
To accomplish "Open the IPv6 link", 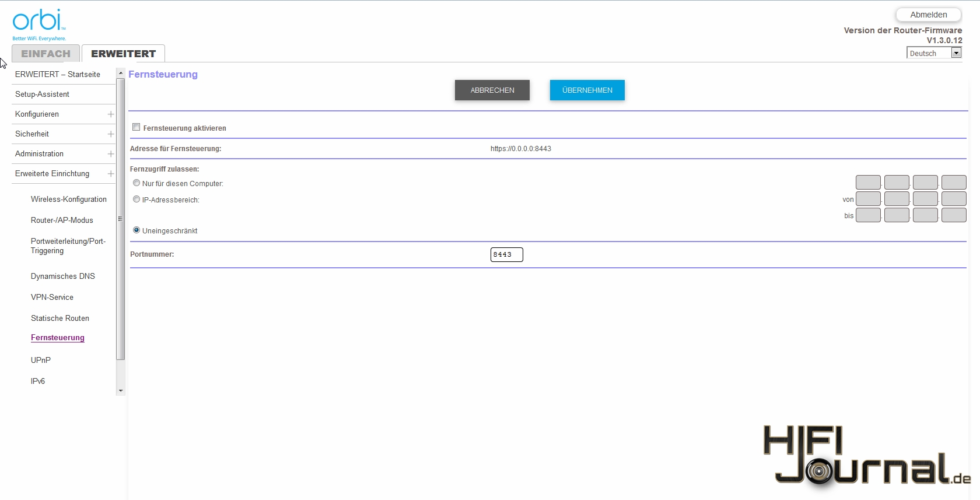I will pos(38,381).
